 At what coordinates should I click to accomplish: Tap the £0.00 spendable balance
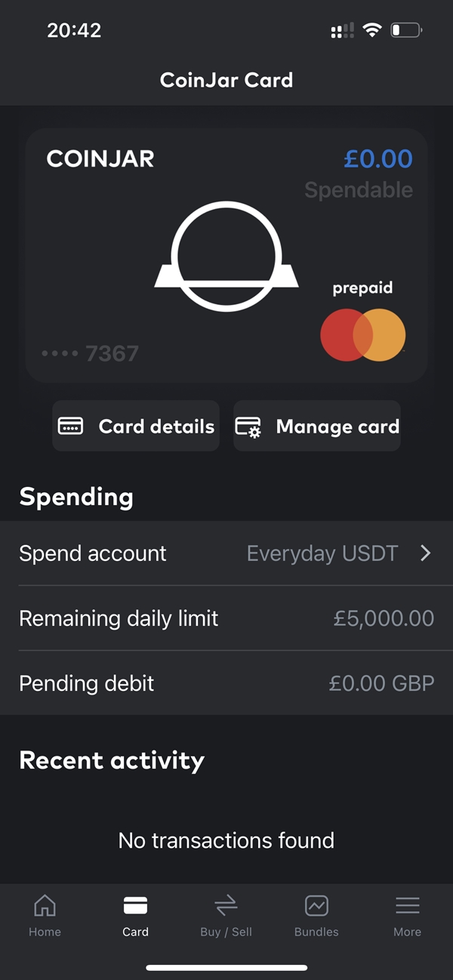378,159
